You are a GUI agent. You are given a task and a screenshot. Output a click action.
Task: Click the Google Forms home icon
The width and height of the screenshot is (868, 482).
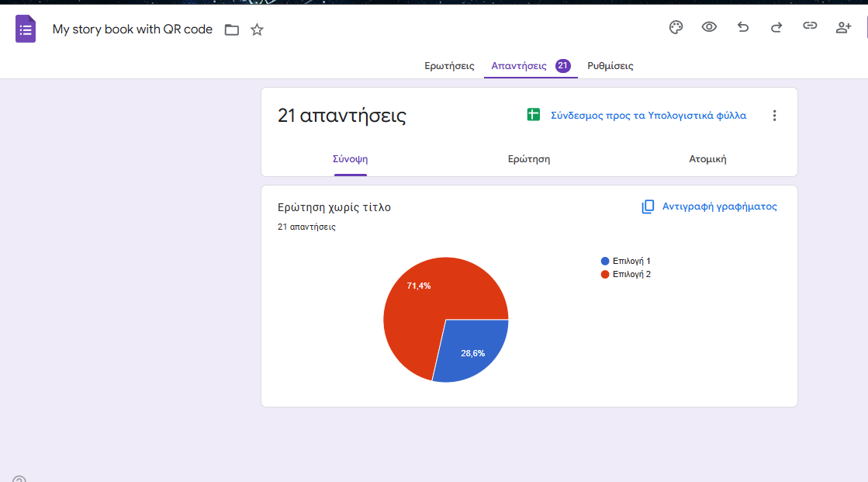pyautogui.click(x=26, y=29)
